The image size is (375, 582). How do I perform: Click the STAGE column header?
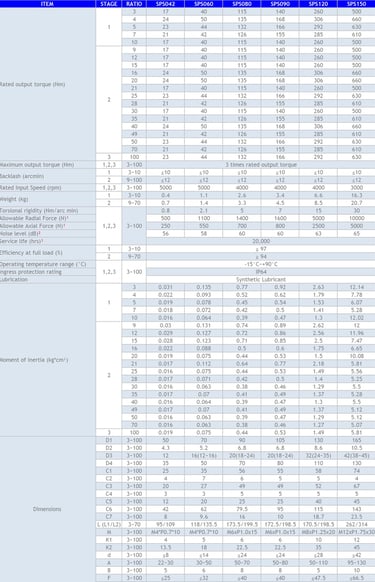click(x=109, y=4)
